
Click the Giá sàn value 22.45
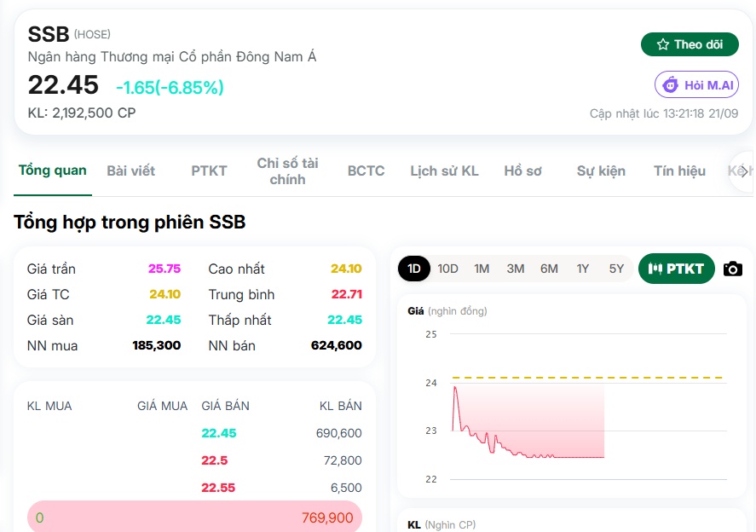point(164,320)
